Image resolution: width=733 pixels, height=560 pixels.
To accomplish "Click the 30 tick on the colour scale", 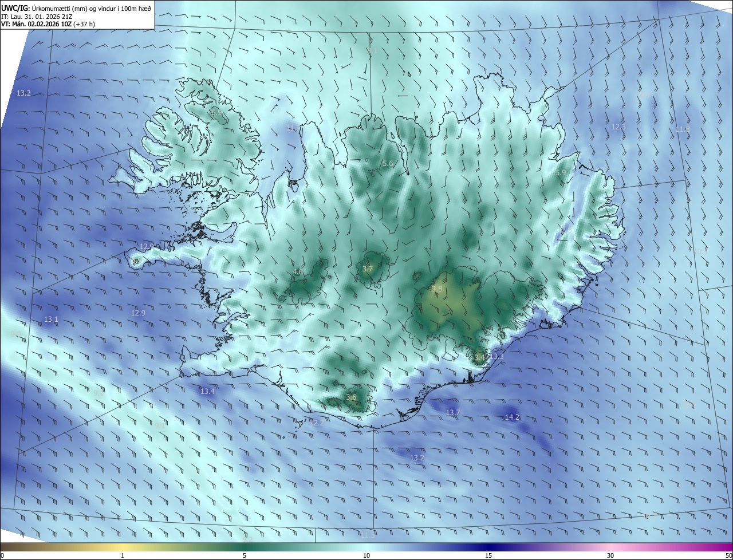I will pos(610,555).
